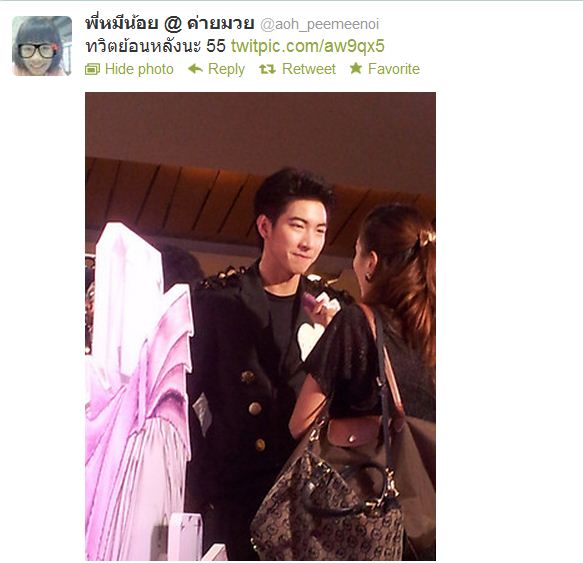Image resolution: width=583 pixels, height=563 pixels.
Task: Click the Reply arrow icon
Action: (195, 69)
